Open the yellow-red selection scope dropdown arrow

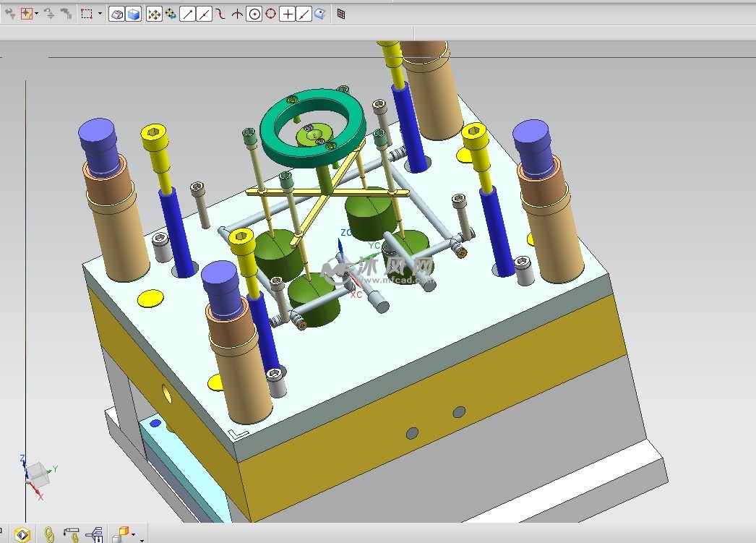(38, 14)
